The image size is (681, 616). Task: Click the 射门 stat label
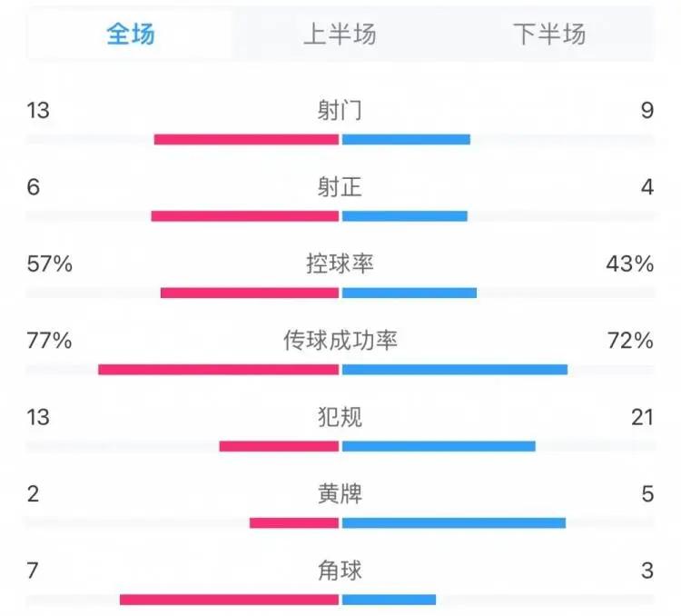340,111
